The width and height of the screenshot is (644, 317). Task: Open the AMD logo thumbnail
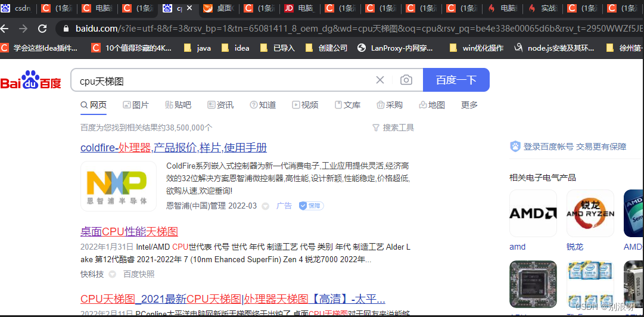[533, 213]
